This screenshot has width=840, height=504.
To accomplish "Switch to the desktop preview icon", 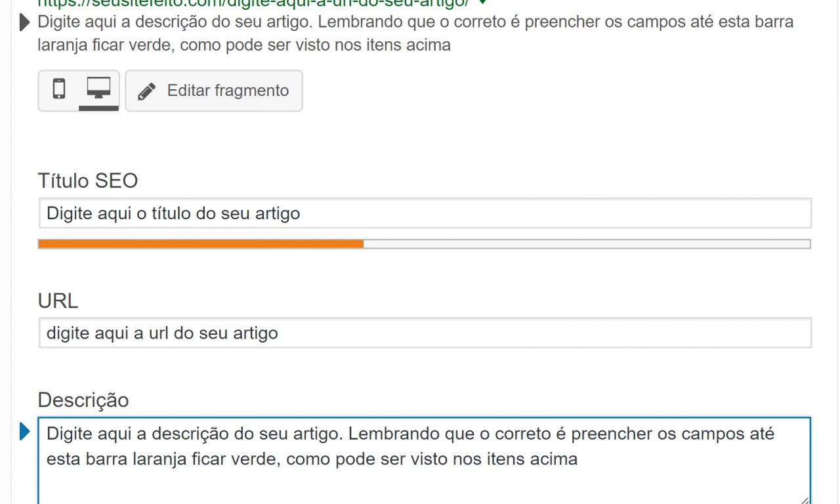I will tap(98, 89).
